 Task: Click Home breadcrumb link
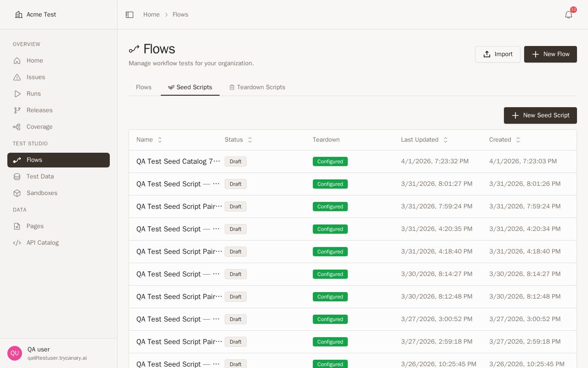[152, 15]
